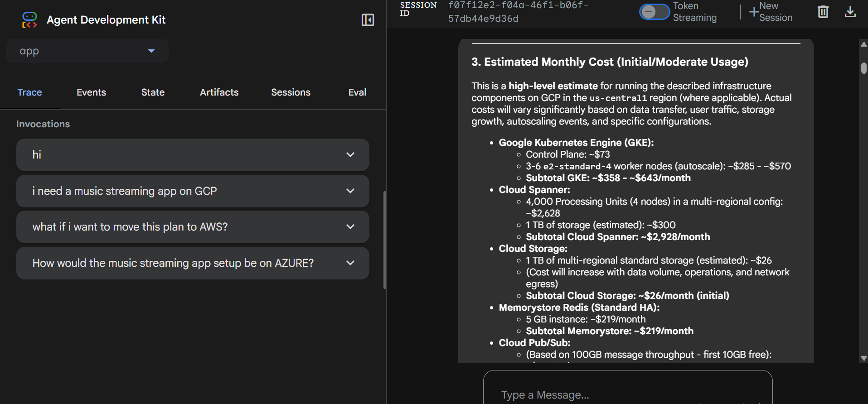Click the chat panel scrollbar thumb
This screenshot has height=404, width=868.
[863, 68]
